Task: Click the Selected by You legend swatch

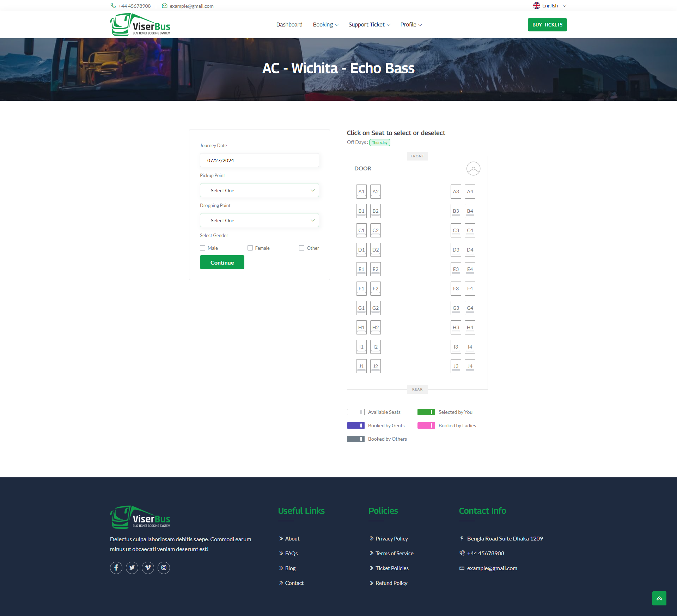Action: [426, 412]
